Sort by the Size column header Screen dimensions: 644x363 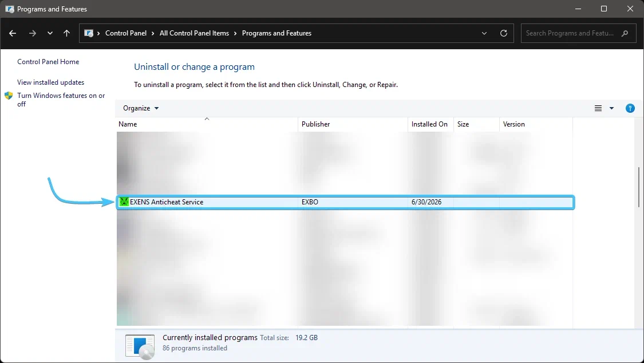point(476,124)
